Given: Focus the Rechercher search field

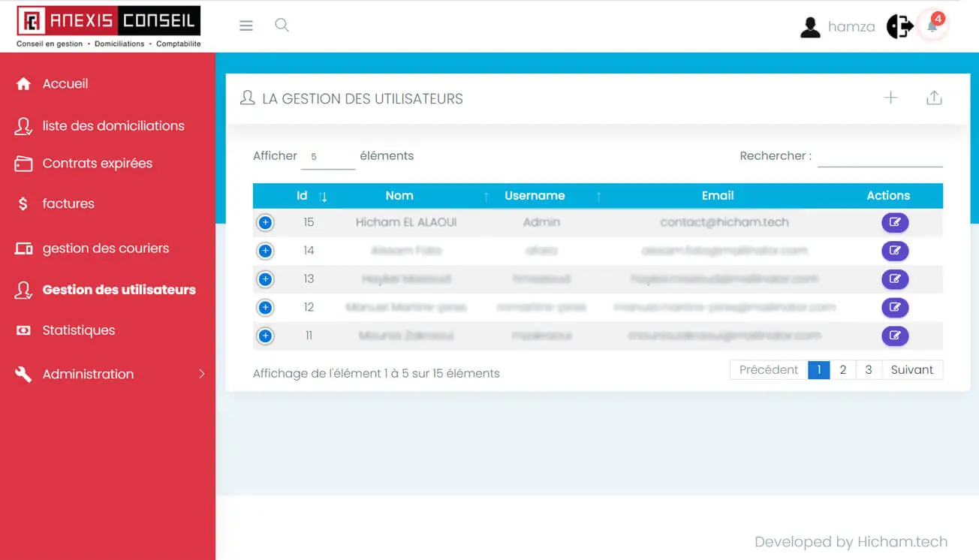Looking at the screenshot, I should pos(879,156).
